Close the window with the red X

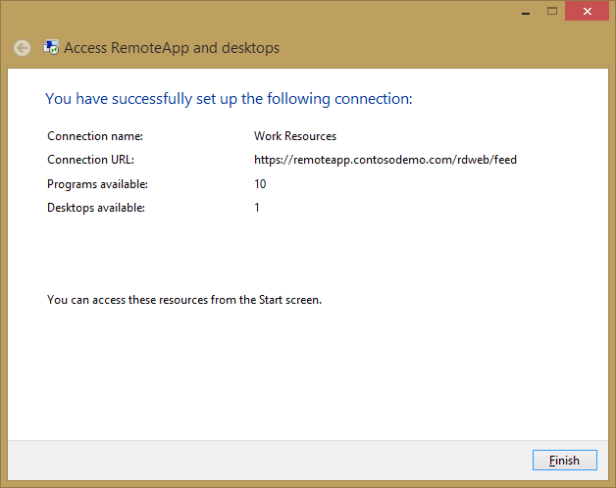tap(585, 10)
